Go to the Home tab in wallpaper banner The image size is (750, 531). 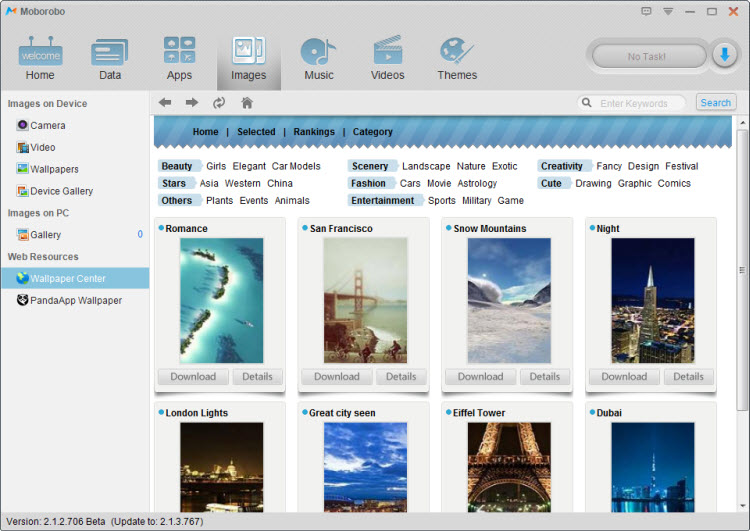pos(206,132)
